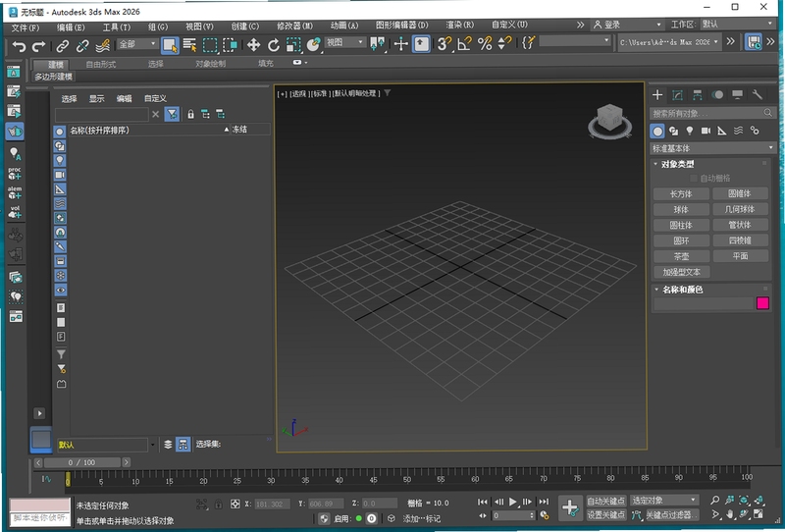Activate the Select and Move tool
Screen dimensions: 785x532
pyautogui.click(x=253, y=45)
